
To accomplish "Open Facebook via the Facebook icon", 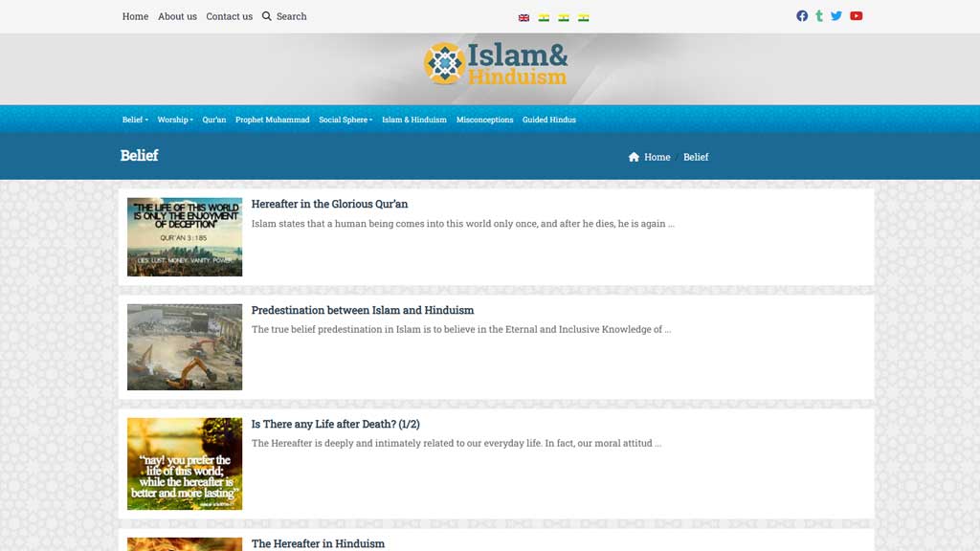I will point(802,15).
